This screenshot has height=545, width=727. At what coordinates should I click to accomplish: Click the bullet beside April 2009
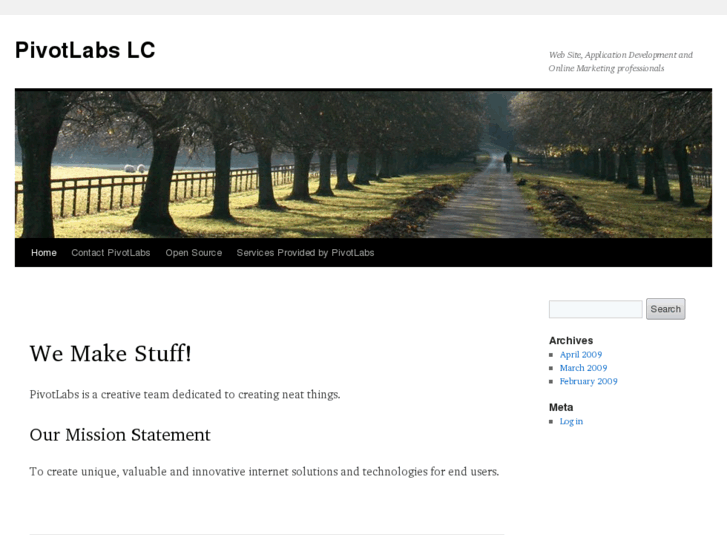(x=551, y=355)
